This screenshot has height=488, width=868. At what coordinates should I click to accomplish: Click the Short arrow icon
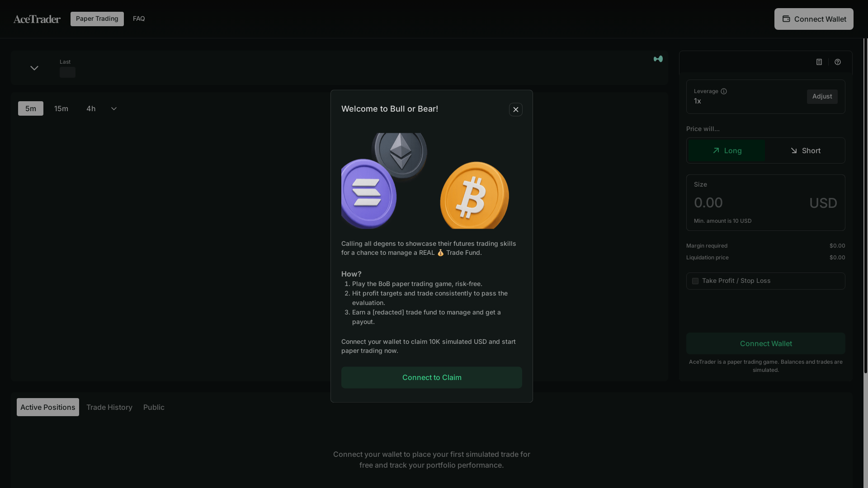(794, 150)
